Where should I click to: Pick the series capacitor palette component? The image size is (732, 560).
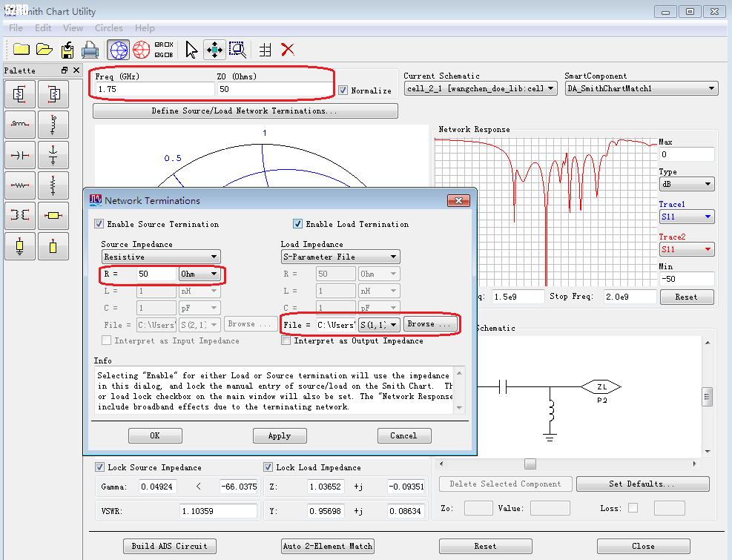coord(20,154)
